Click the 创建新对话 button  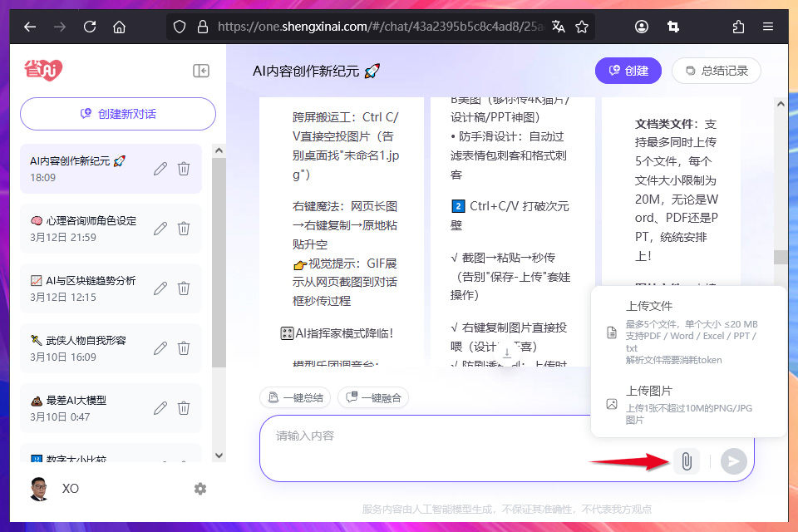pos(116,113)
